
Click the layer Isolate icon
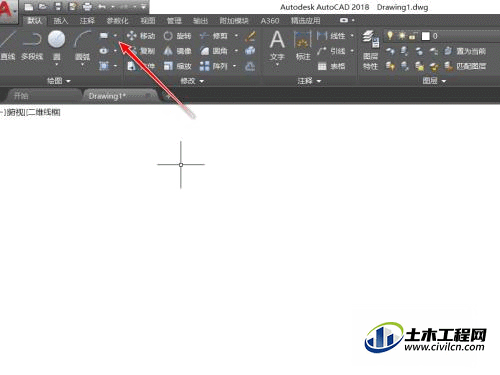(404, 51)
